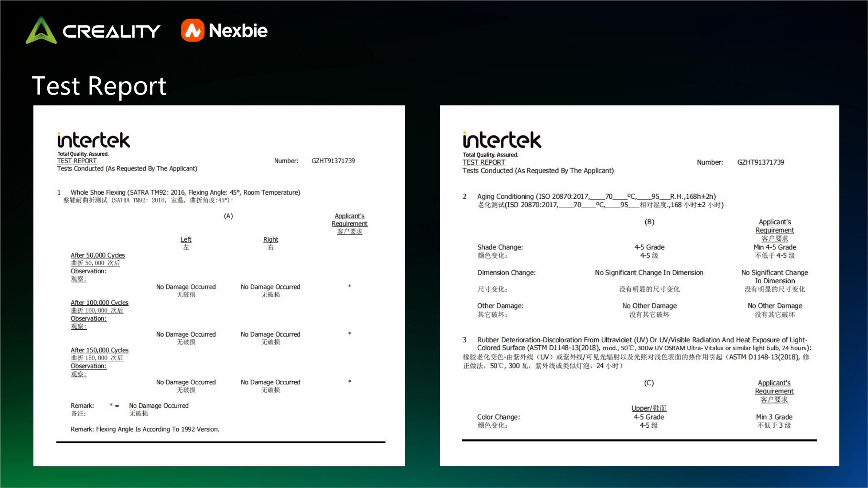Click the Creality brand wordmark
The width and height of the screenshot is (868, 488).
click(x=112, y=31)
